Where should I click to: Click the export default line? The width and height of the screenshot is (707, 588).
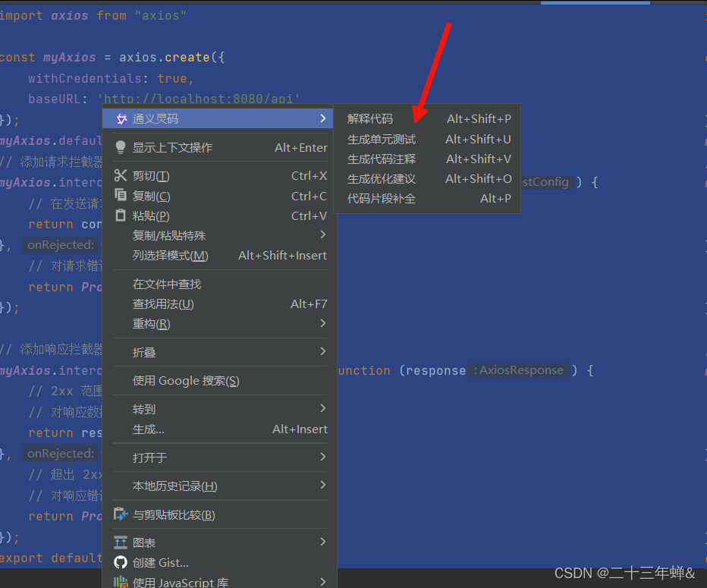coord(52,558)
